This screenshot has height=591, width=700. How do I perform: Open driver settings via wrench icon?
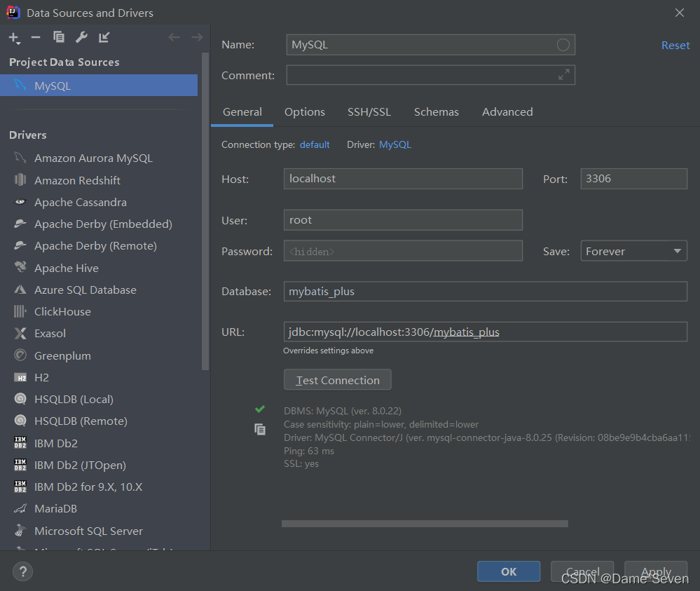(81, 37)
